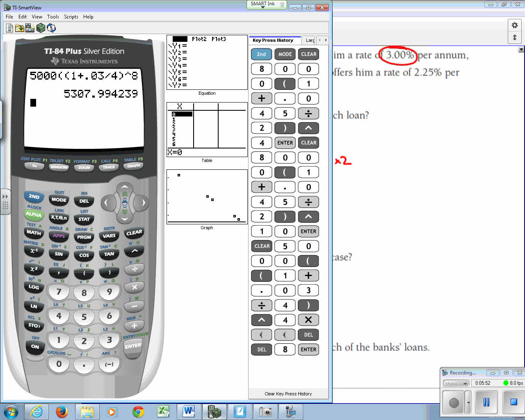The height and width of the screenshot is (420, 525).
Task: Select the partially hidden Large tab
Action: point(310,40)
